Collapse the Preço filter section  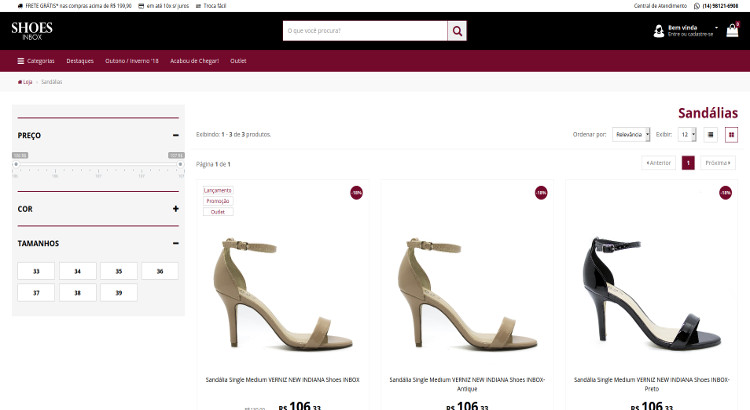pyautogui.click(x=176, y=136)
